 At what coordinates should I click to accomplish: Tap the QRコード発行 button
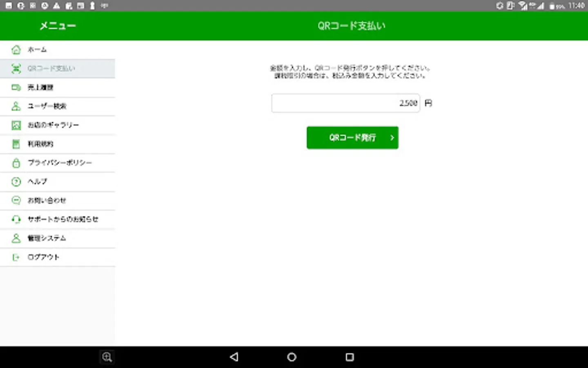352,137
